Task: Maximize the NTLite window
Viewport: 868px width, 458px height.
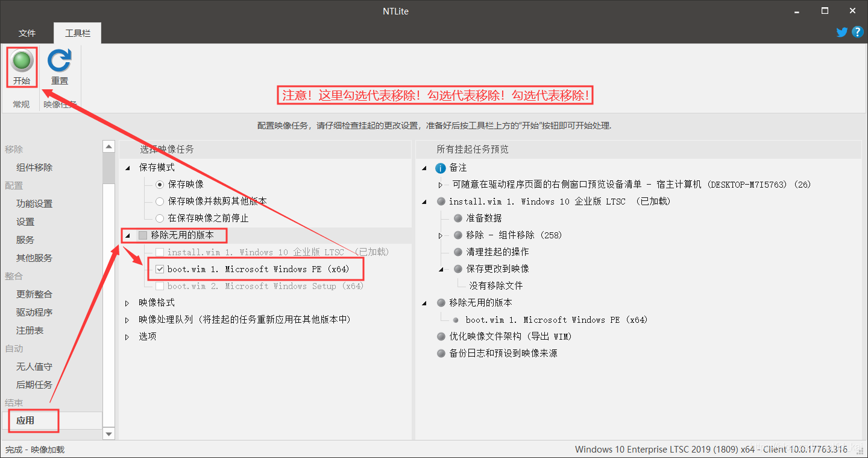Action: 825,11
